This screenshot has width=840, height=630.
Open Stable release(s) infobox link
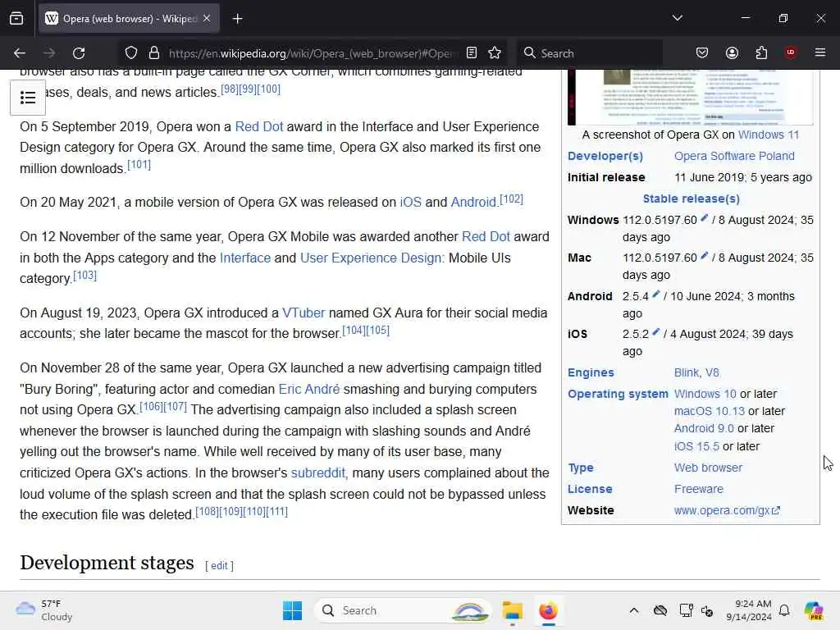691,199
